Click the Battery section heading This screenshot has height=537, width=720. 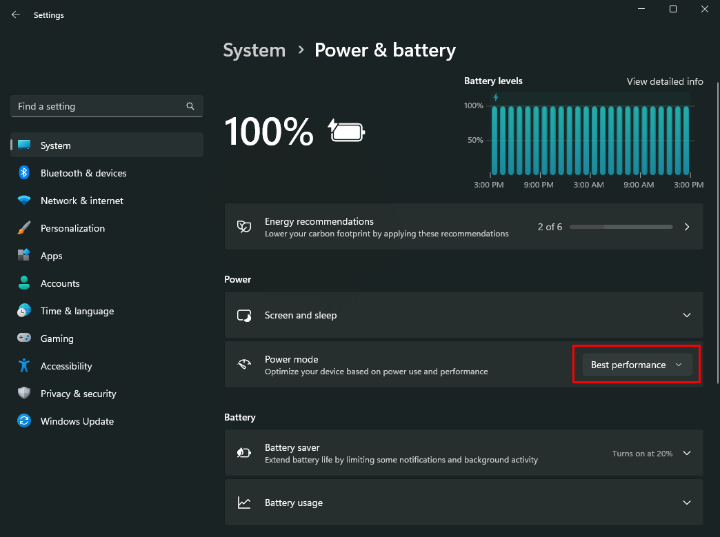click(240, 418)
